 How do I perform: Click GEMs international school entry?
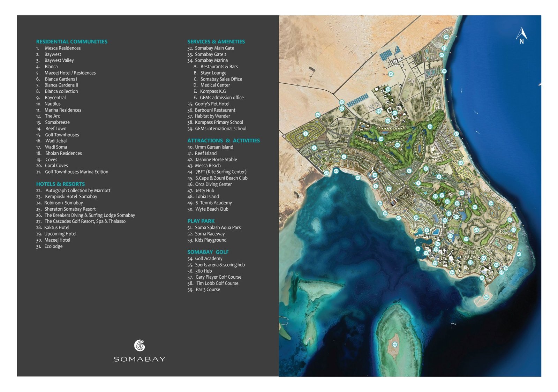coord(217,129)
